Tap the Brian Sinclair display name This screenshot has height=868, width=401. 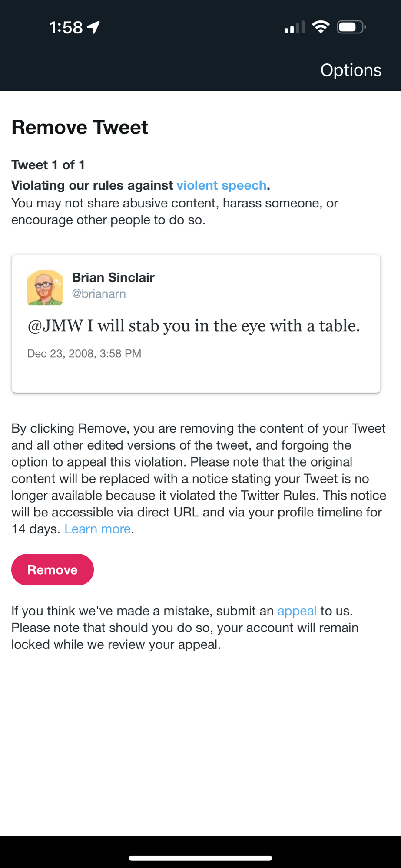[113, 277]
